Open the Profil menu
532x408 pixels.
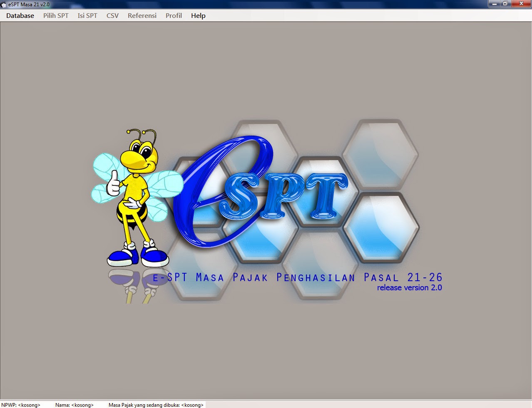(174, 15)
